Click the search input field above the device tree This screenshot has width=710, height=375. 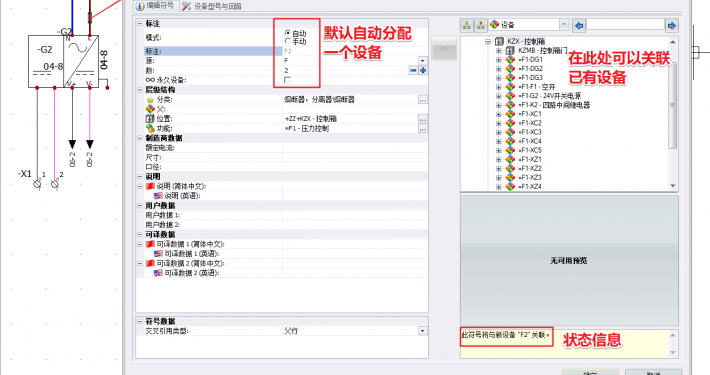(625, 25)
